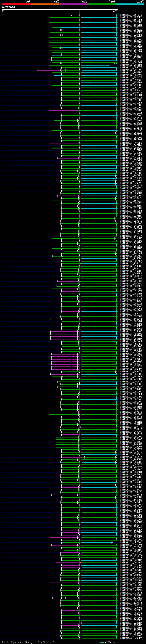
Task: Click the UniRef100_A5BPH1 label
Action: tap(131, 42)
